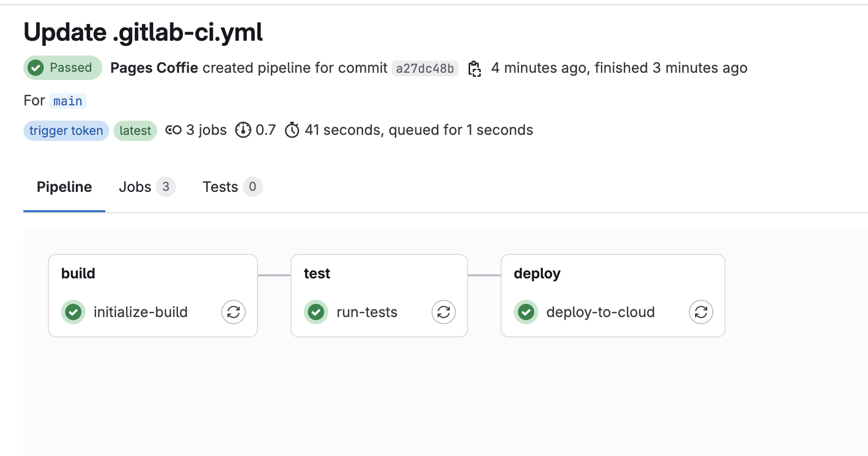Click the run-tests passed status icon

pos(316,312)
